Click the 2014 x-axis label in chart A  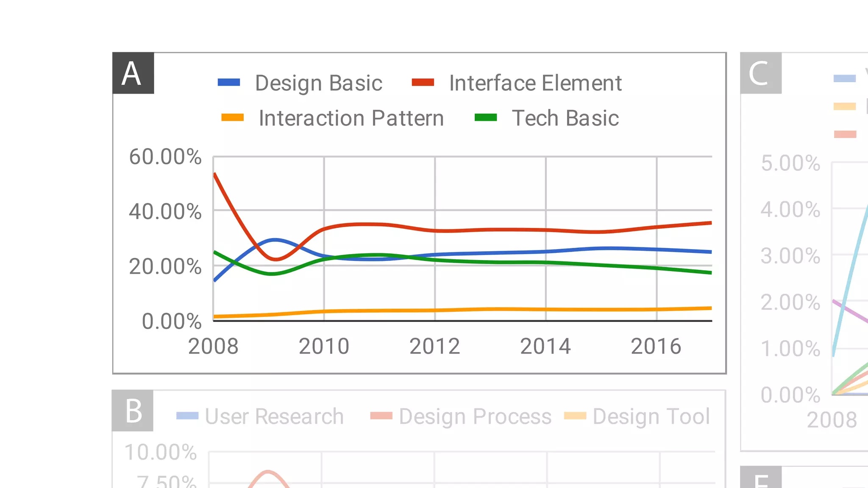click(x=545, y=347)
